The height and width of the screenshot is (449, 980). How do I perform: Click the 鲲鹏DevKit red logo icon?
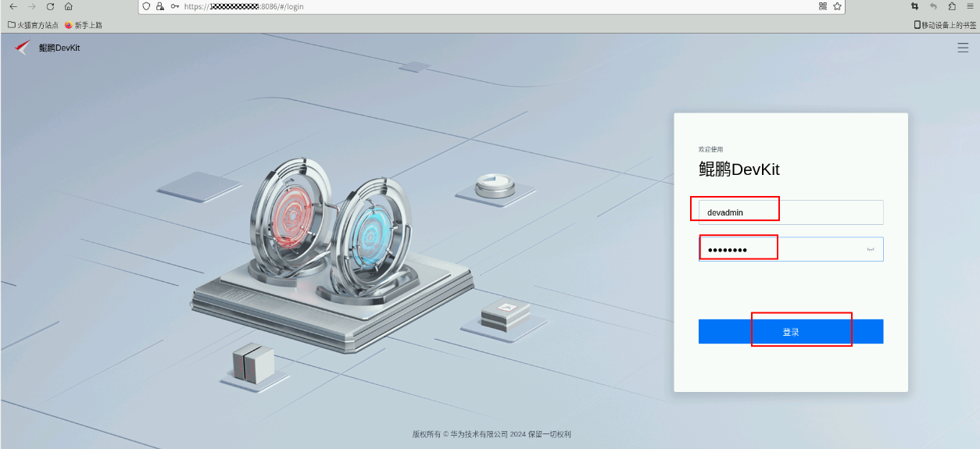tap(22, 48)
